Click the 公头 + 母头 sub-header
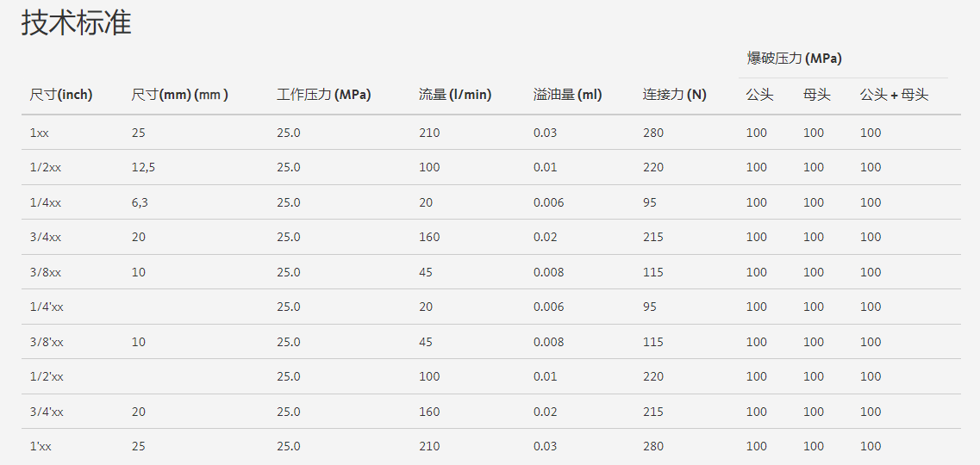The width and height of the screenshot is (980, 465). pyautogui.click(x=895, y=95)
